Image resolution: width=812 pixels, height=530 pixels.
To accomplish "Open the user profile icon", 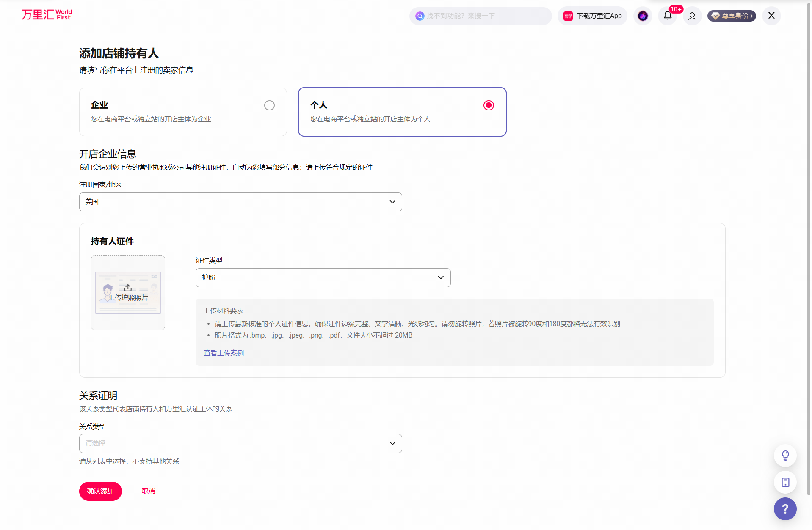I will (x=692, y=16).
